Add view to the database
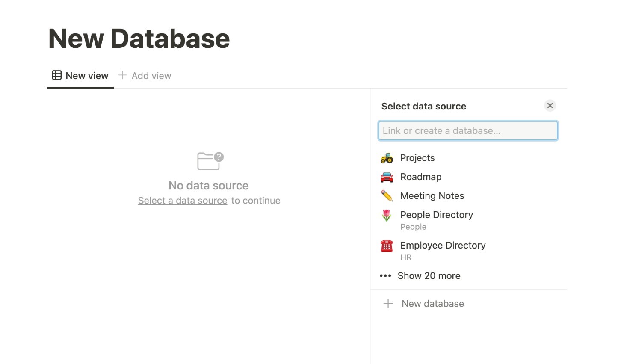 click(145, 76)
